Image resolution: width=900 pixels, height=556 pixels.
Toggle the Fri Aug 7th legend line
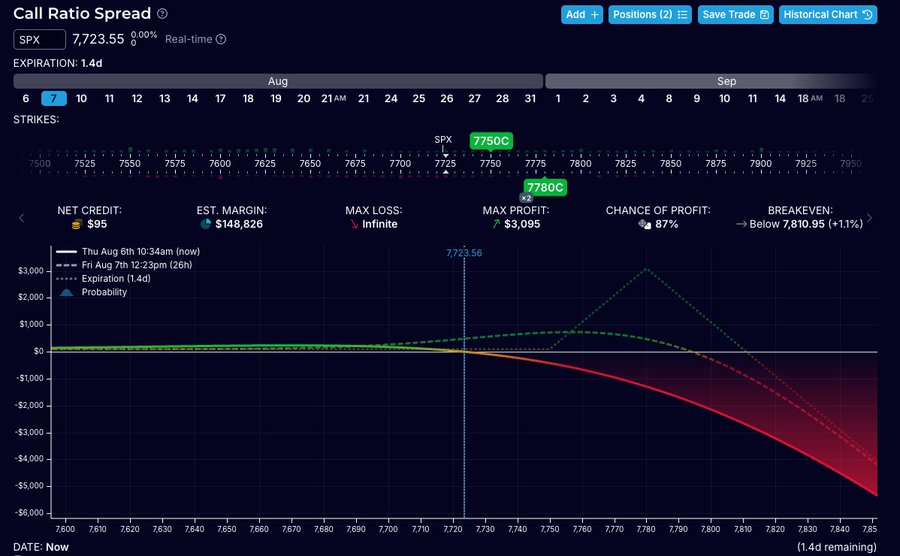124,265
